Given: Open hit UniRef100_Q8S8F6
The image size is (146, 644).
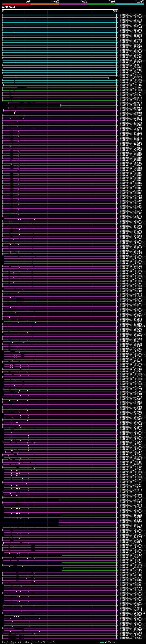Looking at the screenshot, I should (131, 105).
